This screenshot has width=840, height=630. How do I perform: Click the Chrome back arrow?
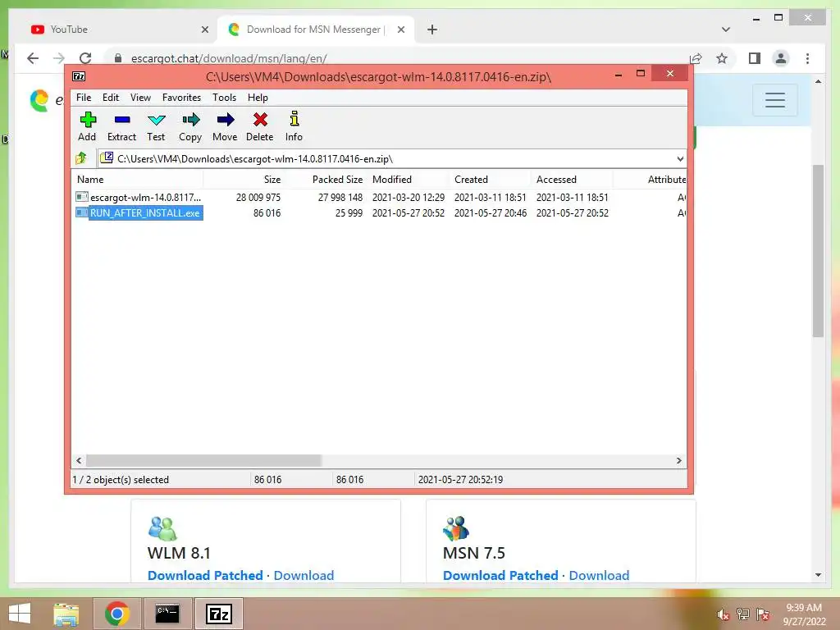click(33, 58)
